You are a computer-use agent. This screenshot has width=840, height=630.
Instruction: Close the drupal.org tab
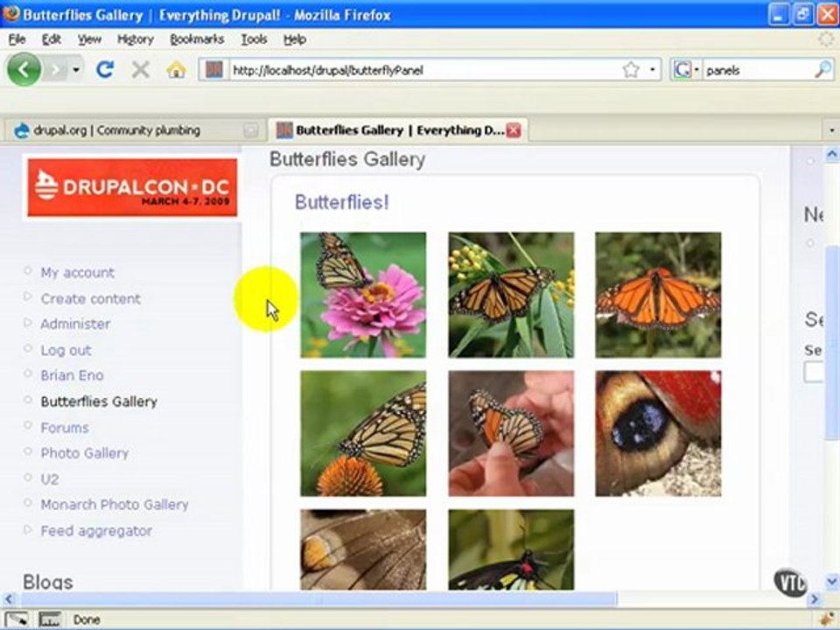(x=250, y=130)
